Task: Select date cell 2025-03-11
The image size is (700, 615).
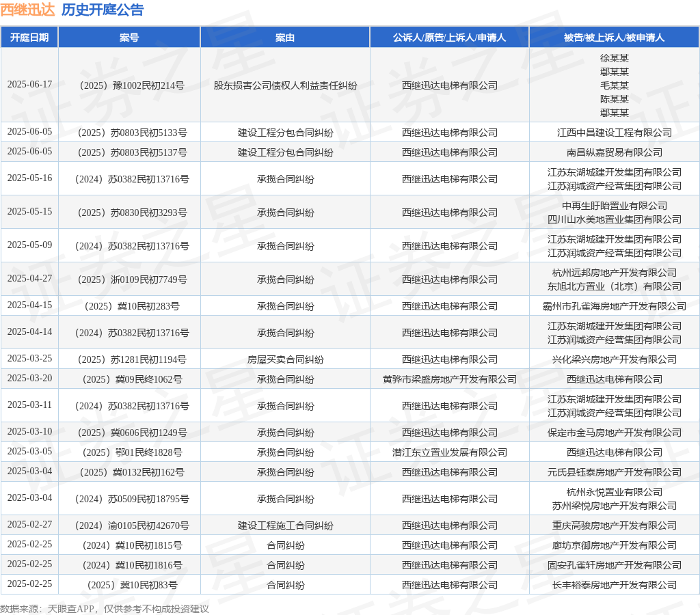Action: 29,405
